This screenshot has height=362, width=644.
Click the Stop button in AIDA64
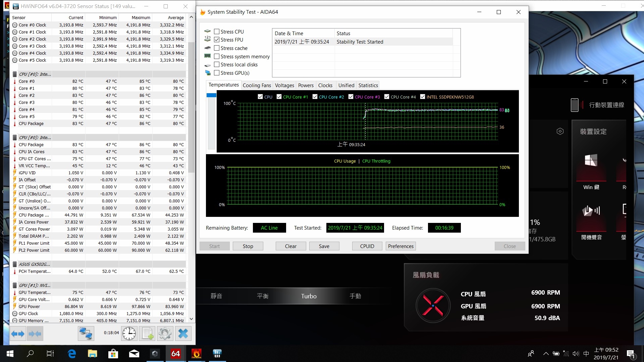(248, 246)
